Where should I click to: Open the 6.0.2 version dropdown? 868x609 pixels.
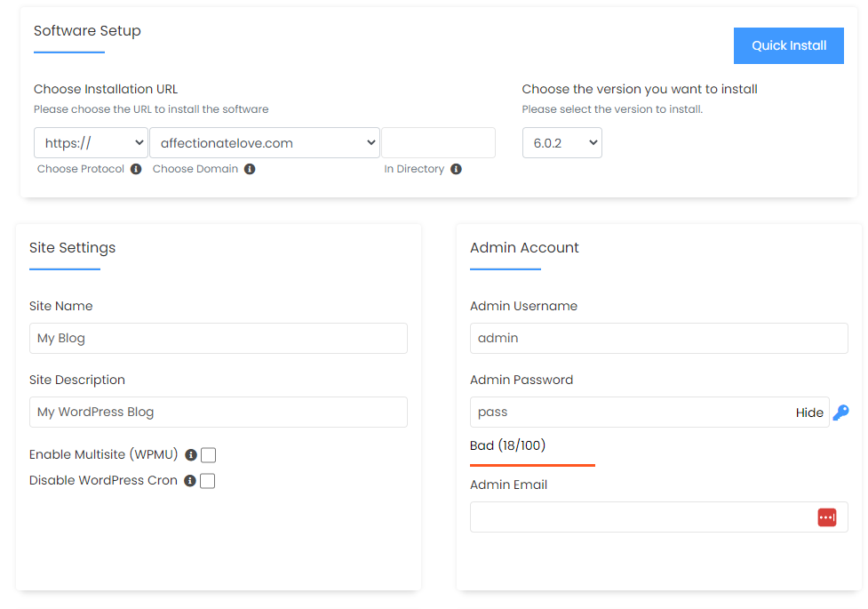click(561, 143)
